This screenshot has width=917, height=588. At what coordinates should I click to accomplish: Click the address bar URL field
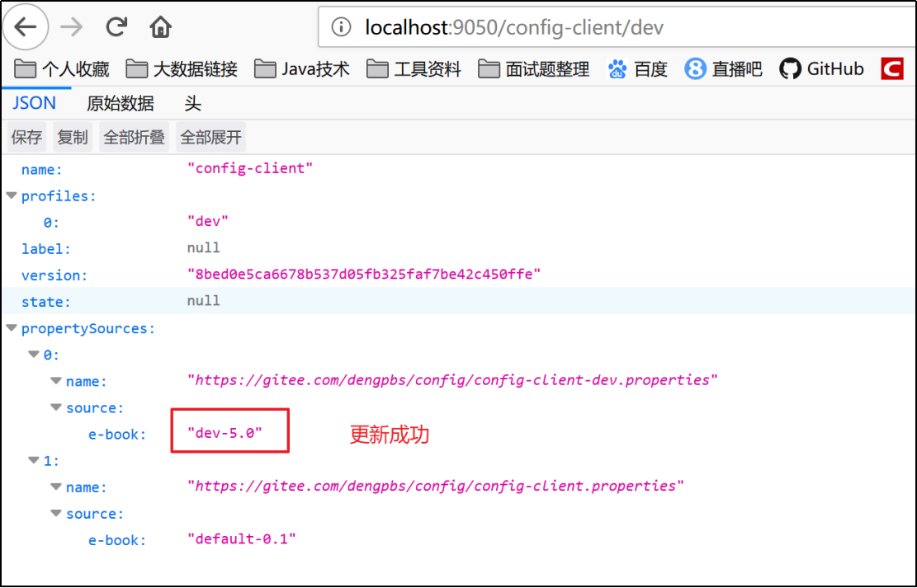tap(617, 27)
